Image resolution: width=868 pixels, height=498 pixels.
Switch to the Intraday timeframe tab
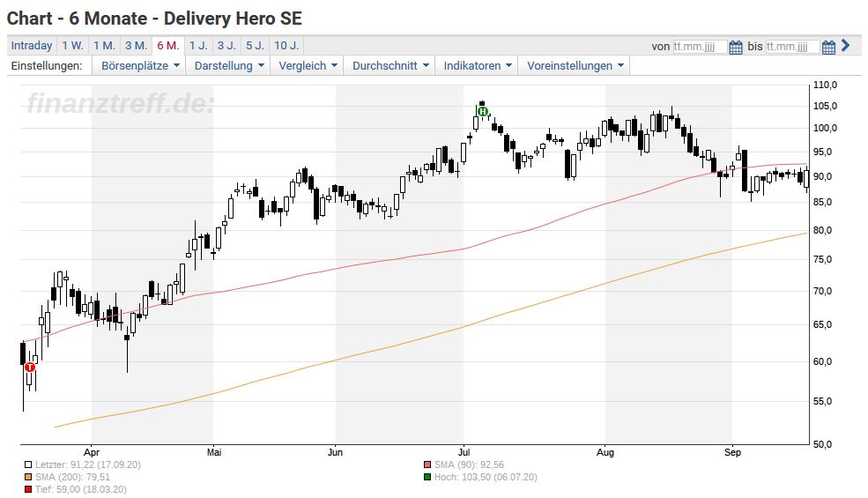[32, 46]
